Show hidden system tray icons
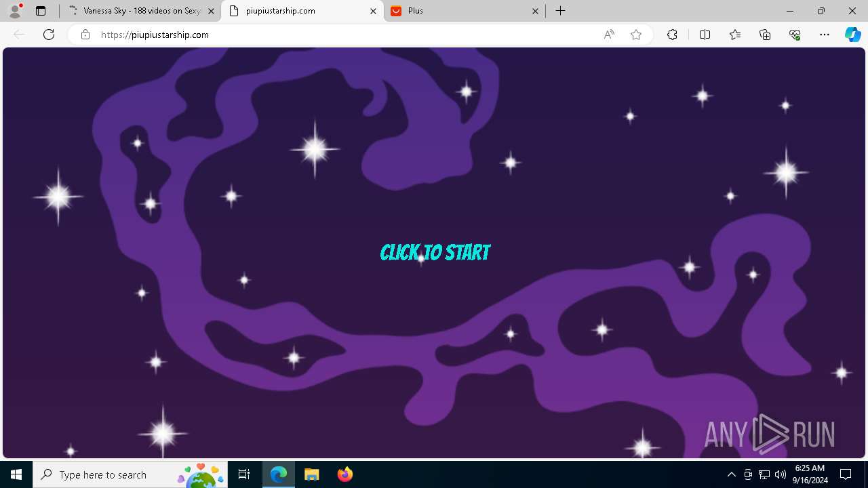Image resolution: width=868 pixels, height=488 pixels. [x=731, y=474]
